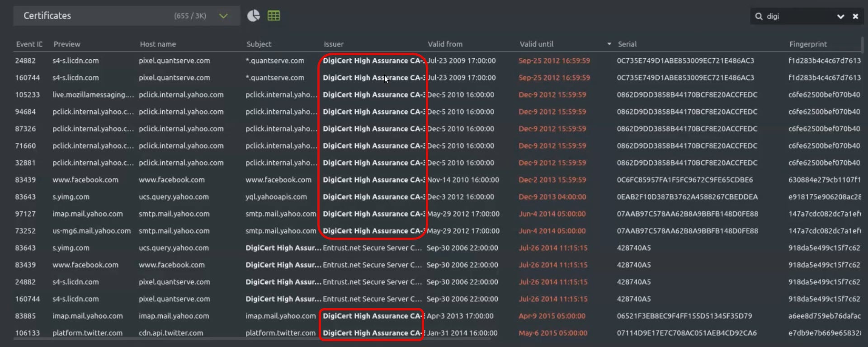Click preview us-mg6.mail.yahoo.com
Image resolution: width=868 pixels, height=347 pixels.
click(91, 231)
